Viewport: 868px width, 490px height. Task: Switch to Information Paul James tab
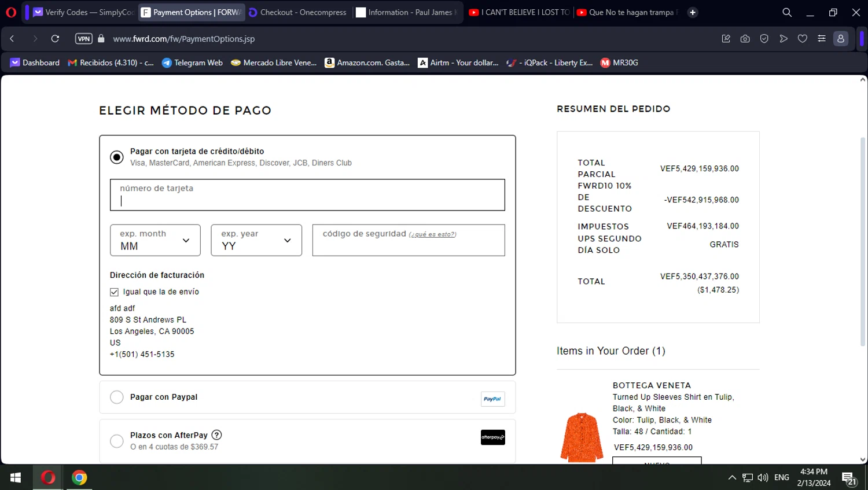[x=407, y=12]
